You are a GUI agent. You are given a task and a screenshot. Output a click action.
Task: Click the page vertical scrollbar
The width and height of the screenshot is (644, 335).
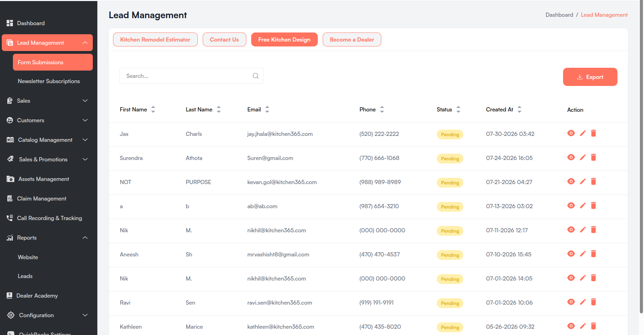click(x=641, y=157)
